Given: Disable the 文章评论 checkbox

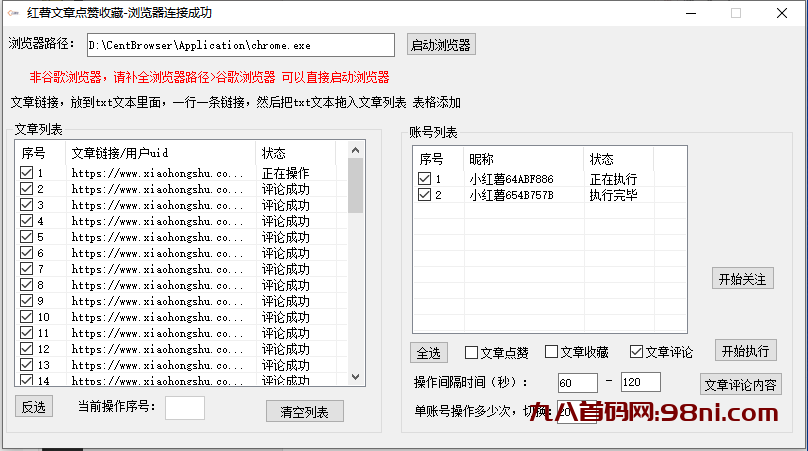Looking at the screenshot, I should (x=636, y=352).
